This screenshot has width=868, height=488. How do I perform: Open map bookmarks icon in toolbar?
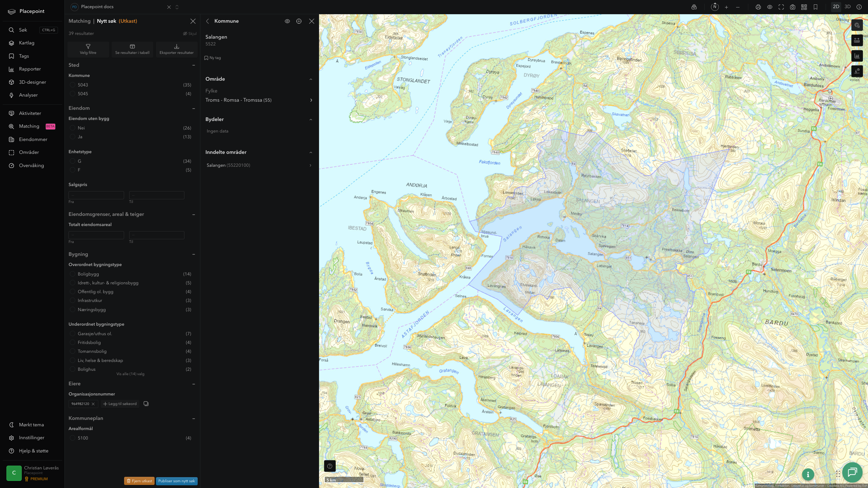(815, 7)
